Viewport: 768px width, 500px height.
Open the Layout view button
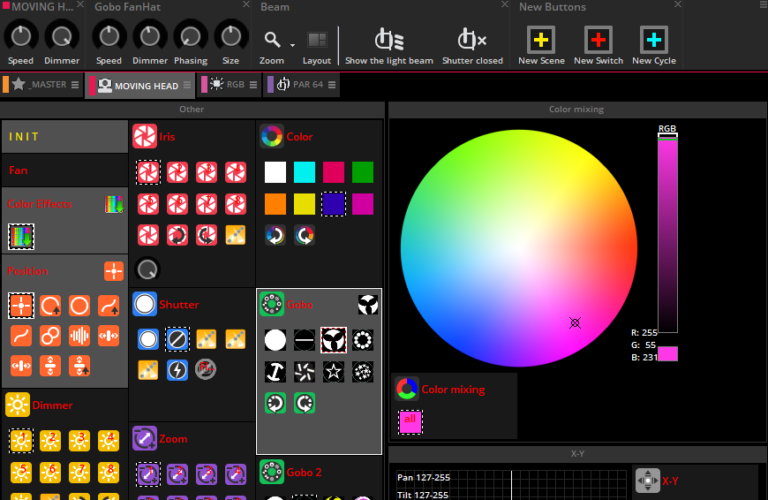[316, 46]
